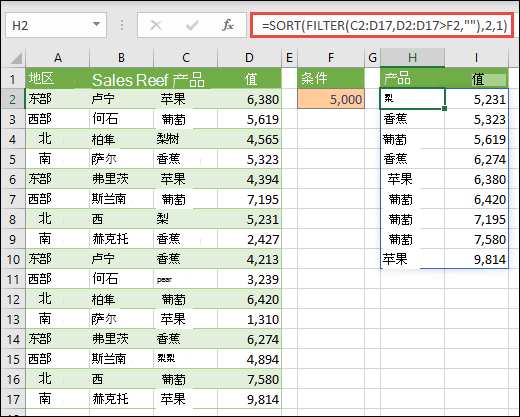The image size is (520, 417).
Task: Select cell with value 4,894
Action: (x=249, y=359)
